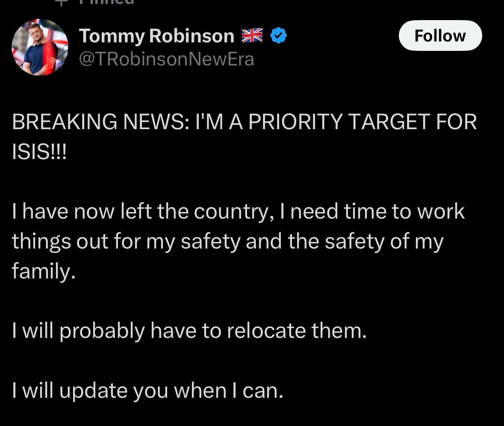The width and height of the screenshot is (504, 426).
Task: Click the cut-off Pinned label at top
Action: (x=107, y=2)
